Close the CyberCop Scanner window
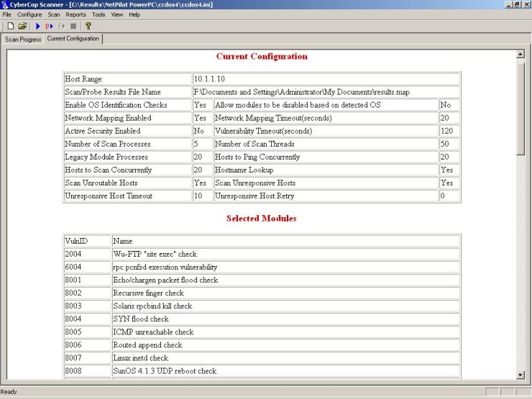 click(526, 4)
